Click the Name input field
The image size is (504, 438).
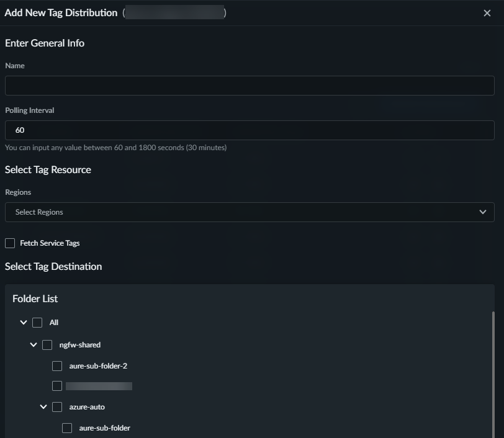coord(250,86)
